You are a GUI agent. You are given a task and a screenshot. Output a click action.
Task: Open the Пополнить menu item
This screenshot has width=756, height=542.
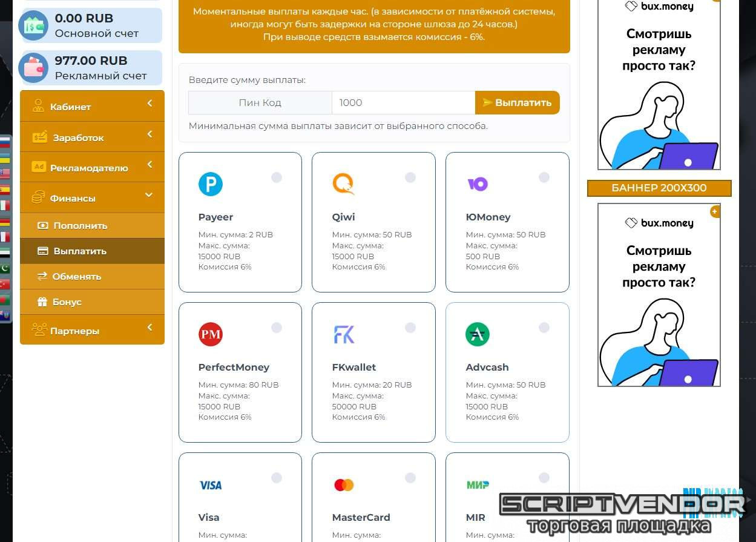click(92, 225)
